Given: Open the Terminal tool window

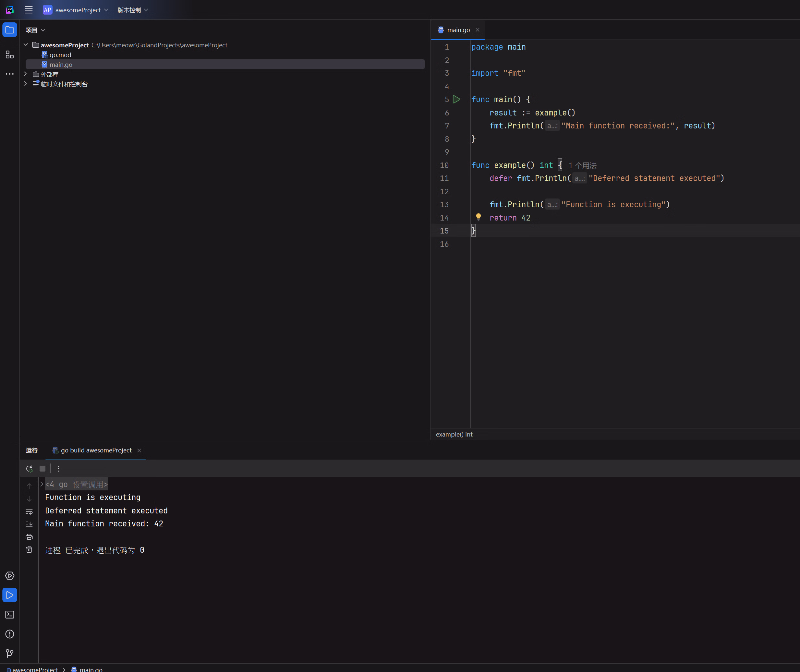Looking at the screenshot, I should (x=9, y=615).
